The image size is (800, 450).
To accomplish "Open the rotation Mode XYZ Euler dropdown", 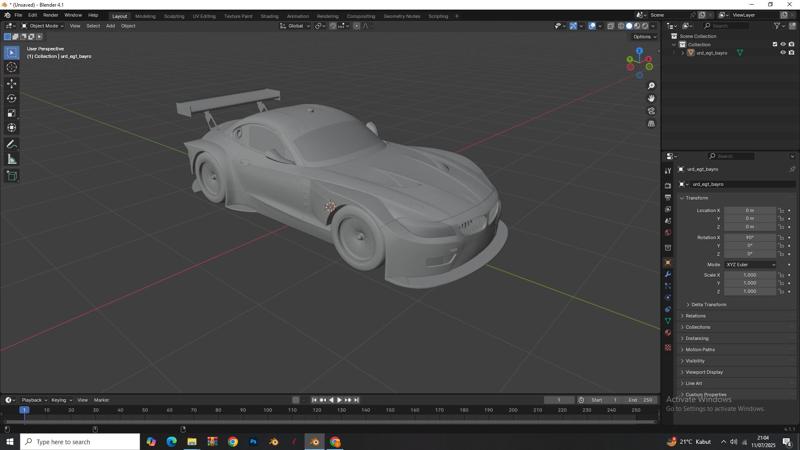I will [749, 265].
